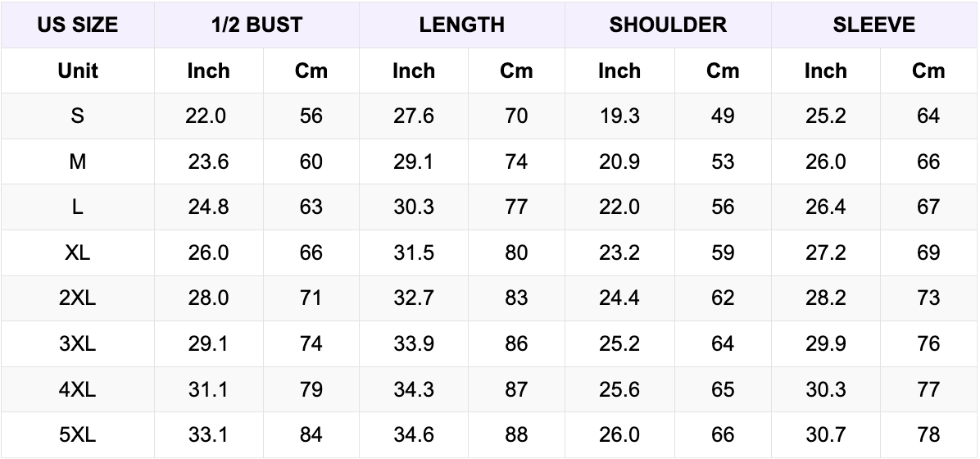This screenshot has height=459, width=980.
Task: Click the 1/2 BUST column header
Action: [256, 25]
